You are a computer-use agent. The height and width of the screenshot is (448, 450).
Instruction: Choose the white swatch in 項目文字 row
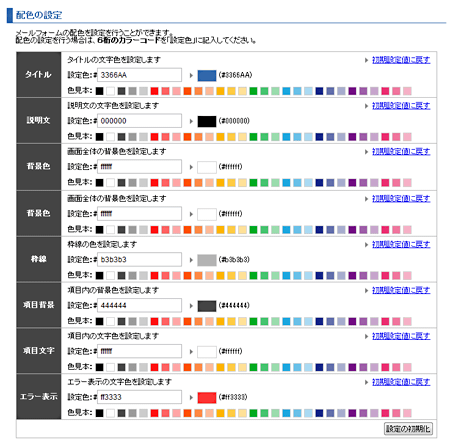coord(110,367)
